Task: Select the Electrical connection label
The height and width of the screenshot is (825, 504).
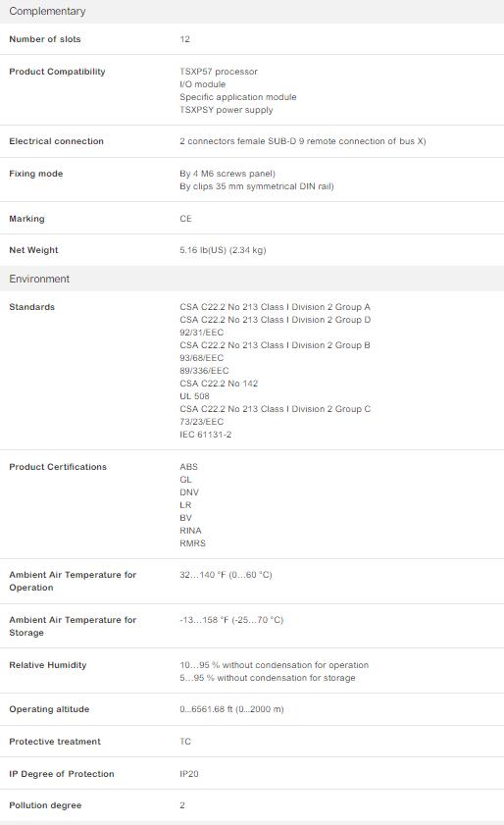Action: tap(56, 141)
